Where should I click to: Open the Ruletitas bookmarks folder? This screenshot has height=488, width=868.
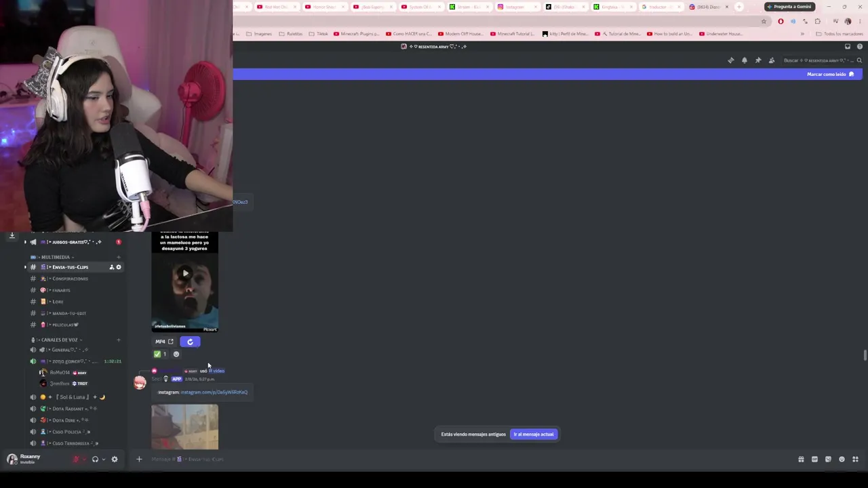291,34
